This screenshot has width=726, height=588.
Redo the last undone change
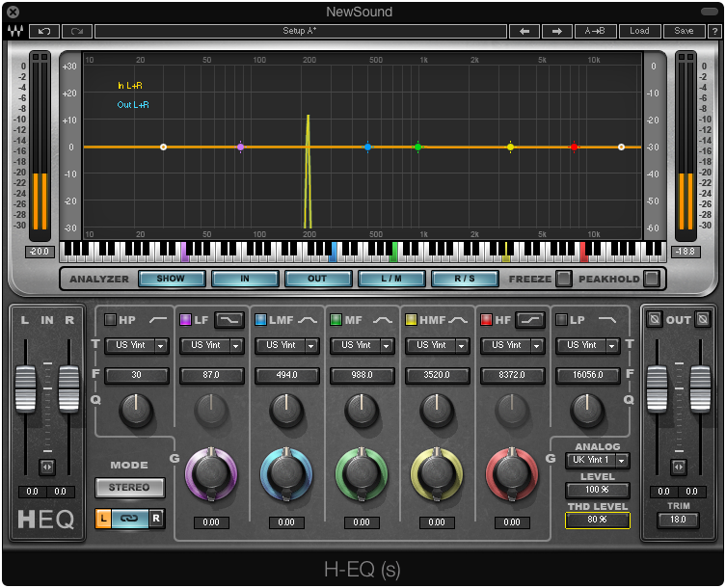[x=77, y=31]
